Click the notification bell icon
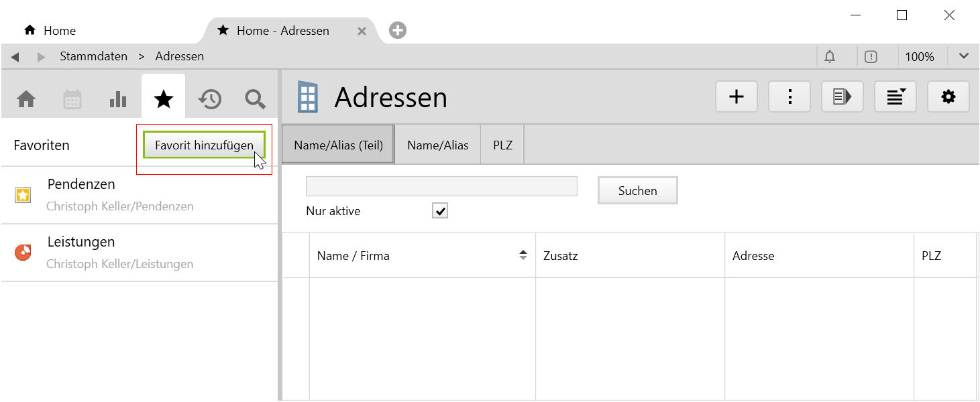 [x=830, y=57]
